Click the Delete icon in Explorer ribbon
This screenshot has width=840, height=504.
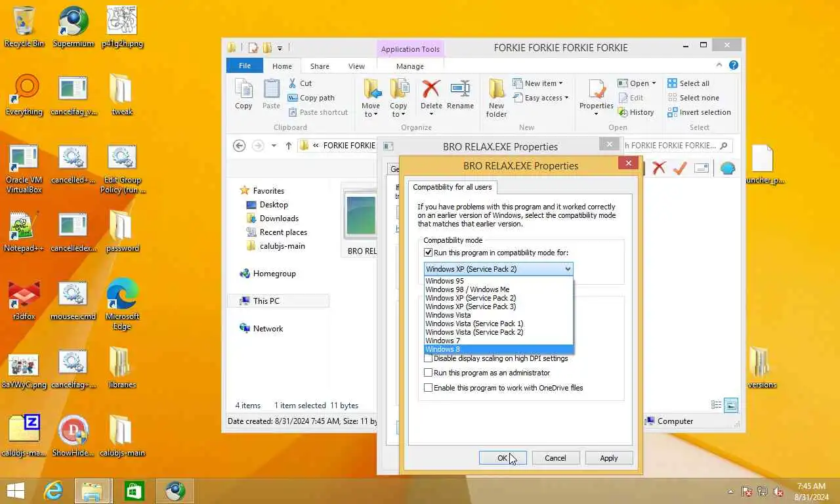click(x=431, y=98)
